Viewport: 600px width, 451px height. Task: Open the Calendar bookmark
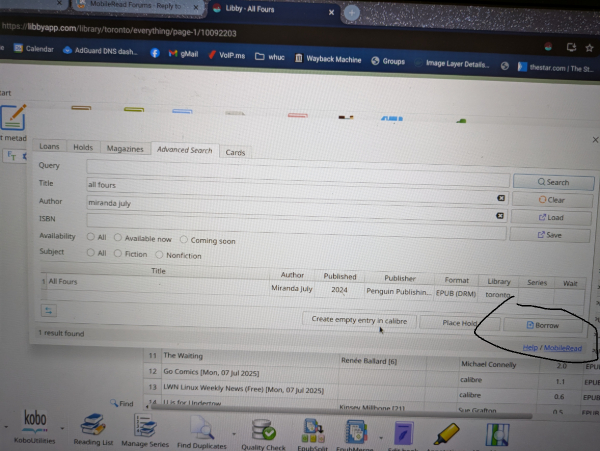tap(34, 49)
